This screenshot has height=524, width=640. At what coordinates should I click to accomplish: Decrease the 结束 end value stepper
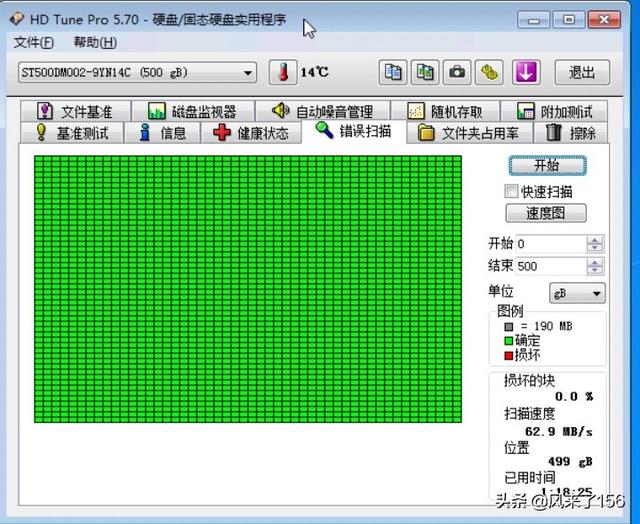point(595,270)
